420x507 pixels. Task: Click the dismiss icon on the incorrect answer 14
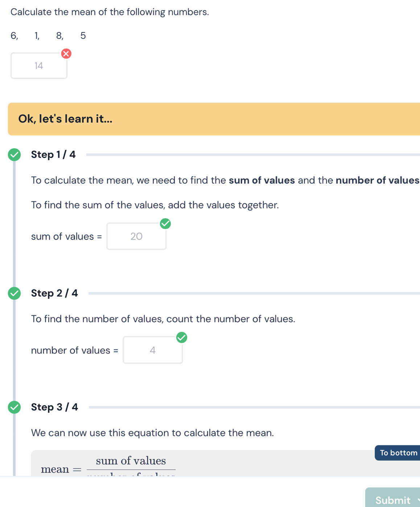tap(66, 54)
